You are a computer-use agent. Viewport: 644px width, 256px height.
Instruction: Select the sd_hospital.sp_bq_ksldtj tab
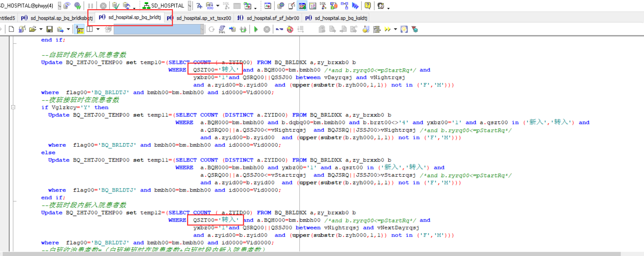[341, 18]
